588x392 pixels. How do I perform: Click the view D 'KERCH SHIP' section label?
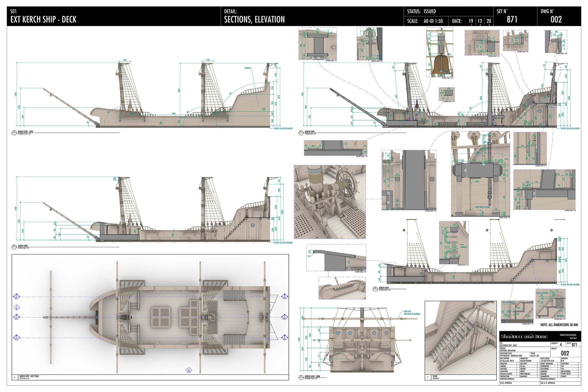click(384, 288)
